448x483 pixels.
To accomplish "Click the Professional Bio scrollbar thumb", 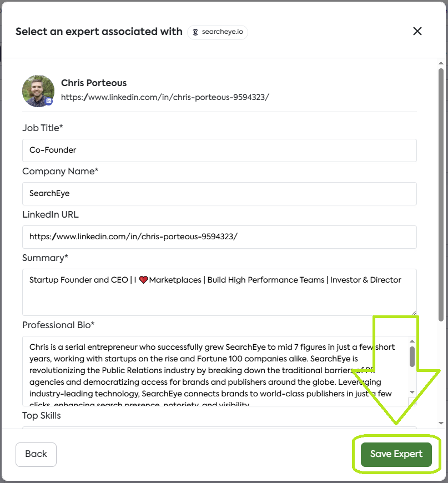I will (412, 356).
